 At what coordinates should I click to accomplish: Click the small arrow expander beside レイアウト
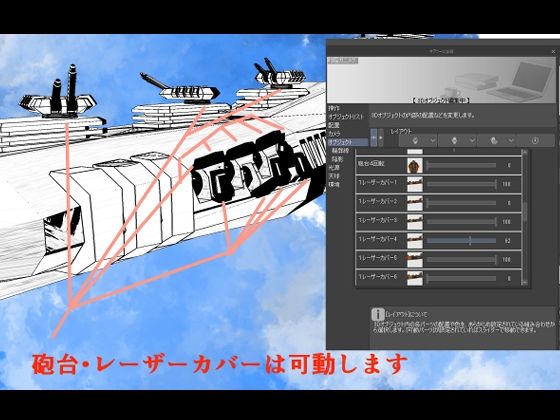pyautogui.click(x=381, y=138)
